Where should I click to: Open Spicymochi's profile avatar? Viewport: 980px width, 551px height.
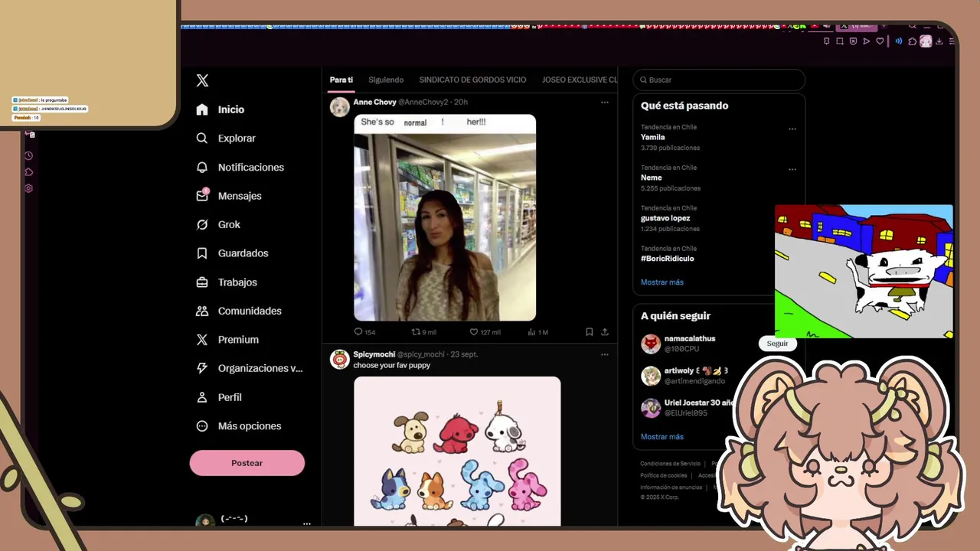pyautogui.click(x=340, y=359)
